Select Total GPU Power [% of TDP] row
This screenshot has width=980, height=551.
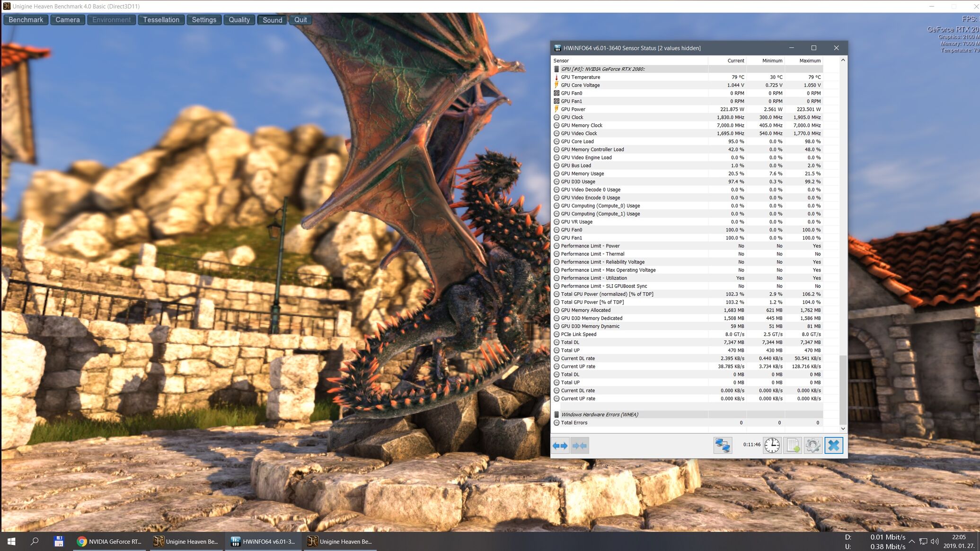tap(687, 302)
